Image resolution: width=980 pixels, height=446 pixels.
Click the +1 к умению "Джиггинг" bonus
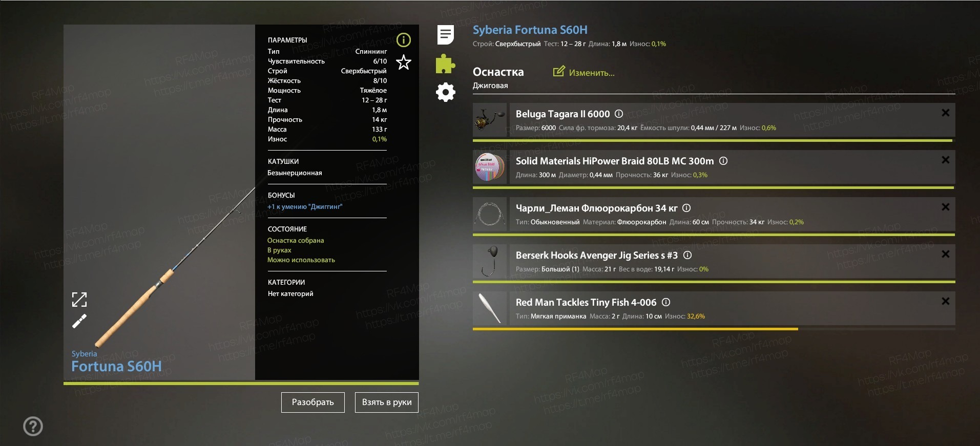click(305, 207)
